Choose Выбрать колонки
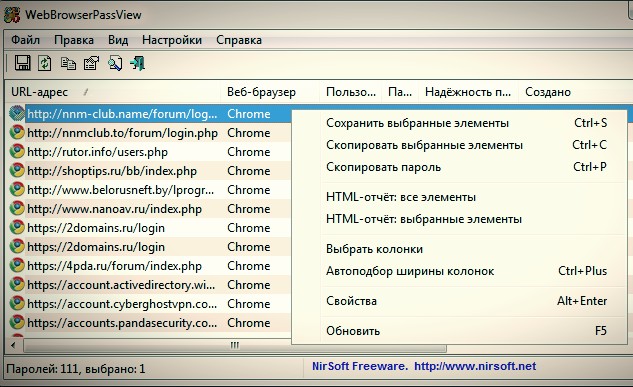 [x=459, y=249]
